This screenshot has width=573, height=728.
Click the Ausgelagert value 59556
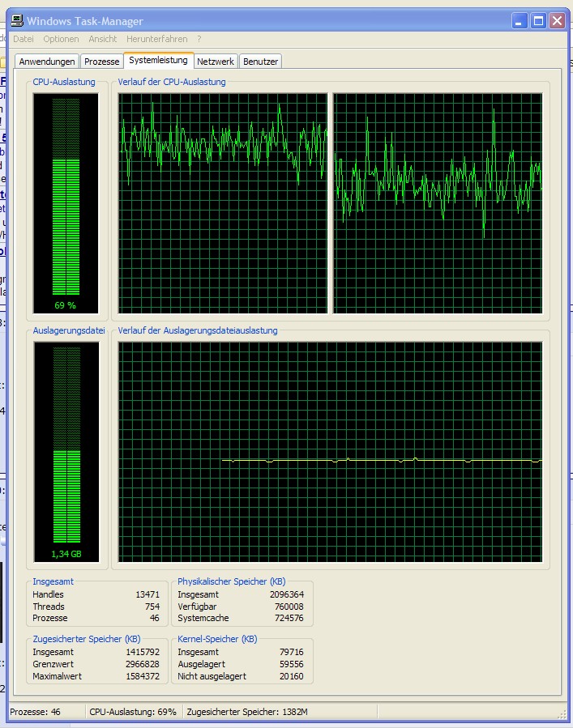[x=292, y=664]
